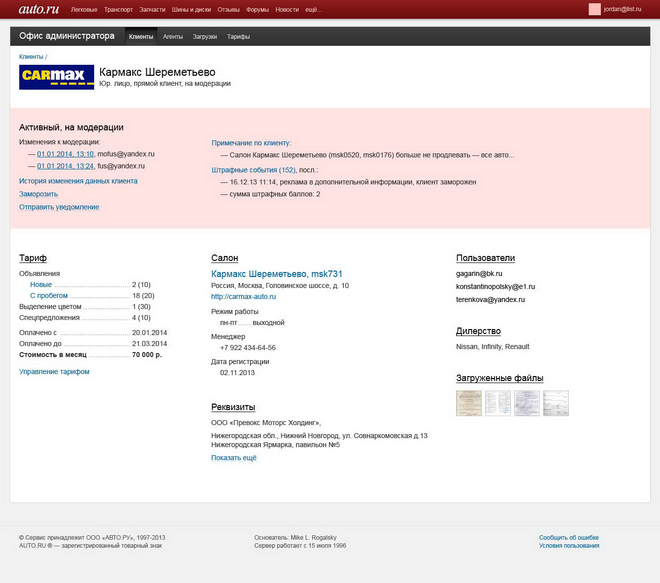Click the Офис администратора title
Image resolution: width=660 pixels, height=583 pixels.
coord(67,36)
